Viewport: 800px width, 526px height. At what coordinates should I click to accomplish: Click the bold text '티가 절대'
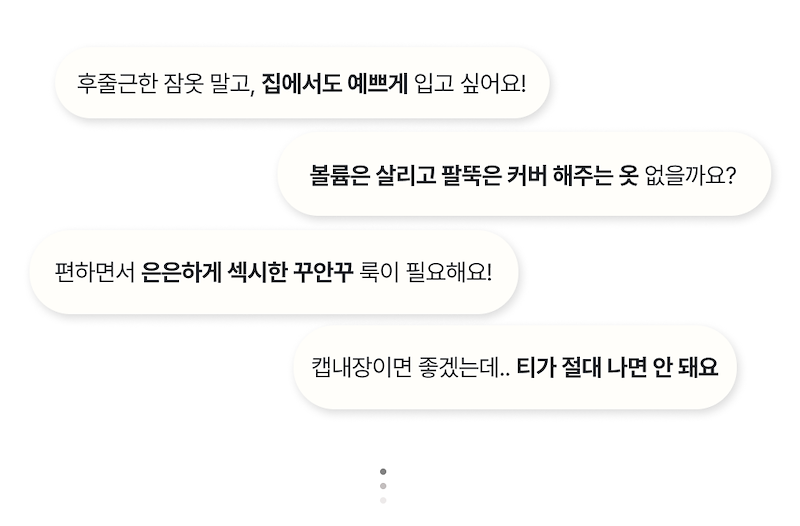pos(559,367)
